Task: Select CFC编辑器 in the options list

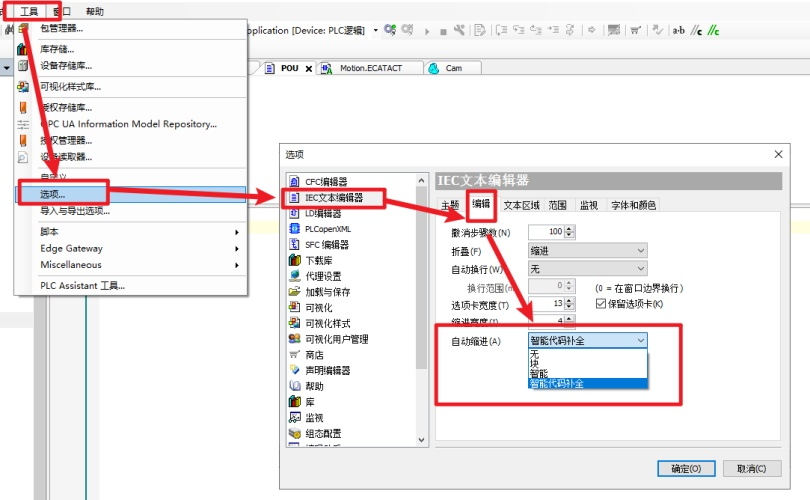Action: (x=326, y=182)
